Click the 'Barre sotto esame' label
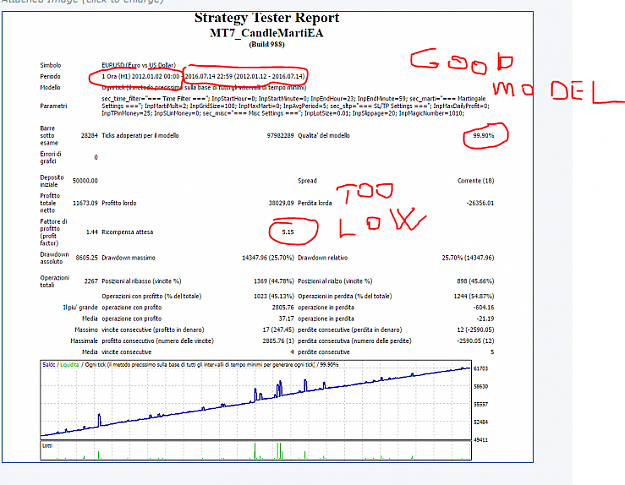625x485 pixels. [49, 135]
